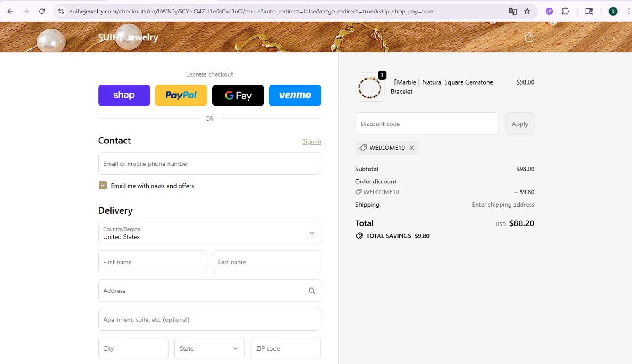Pay with Shop Pay button
The height and width of the screenshot is (364, 632).
click(124, 96)
